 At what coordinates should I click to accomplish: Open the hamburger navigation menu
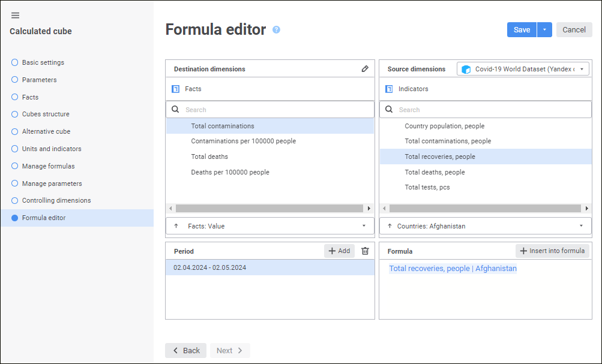16,16
